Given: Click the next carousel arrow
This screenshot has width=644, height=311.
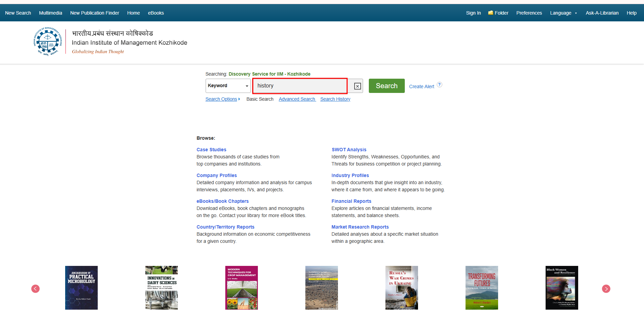Looking at the screenshot, I should pos(606,289).
